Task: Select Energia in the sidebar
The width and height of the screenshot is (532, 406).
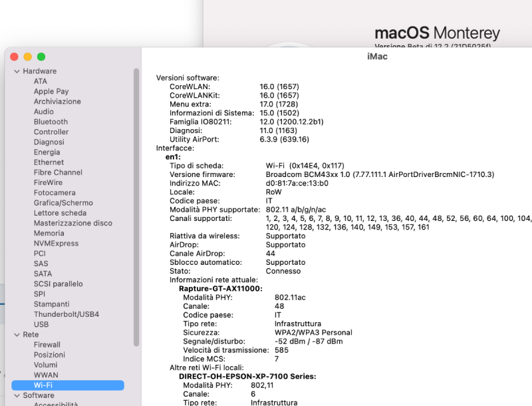Action: 47,152
